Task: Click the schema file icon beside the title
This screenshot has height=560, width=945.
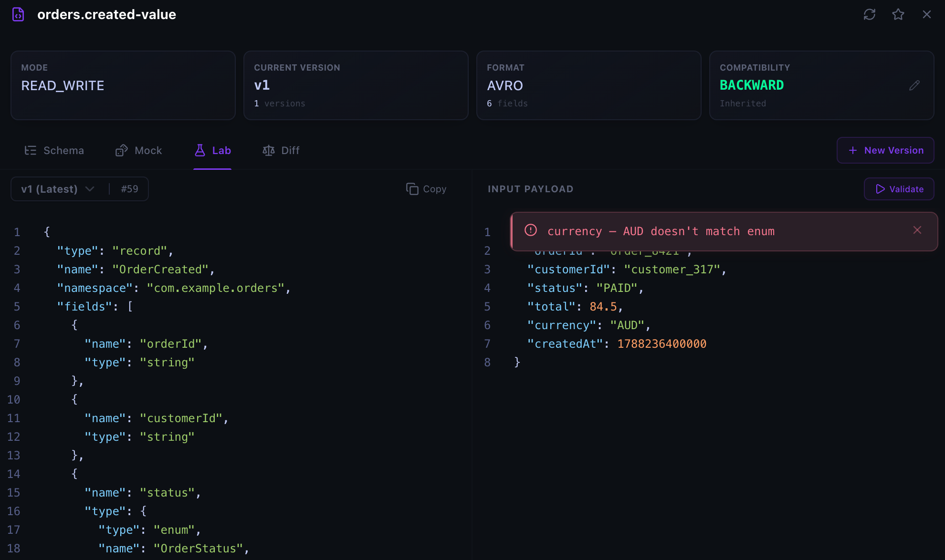Action: click(x=18, y=14)
